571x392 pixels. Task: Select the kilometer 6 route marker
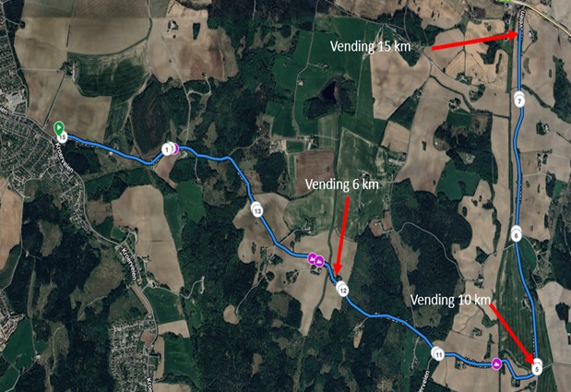(516, 236)
